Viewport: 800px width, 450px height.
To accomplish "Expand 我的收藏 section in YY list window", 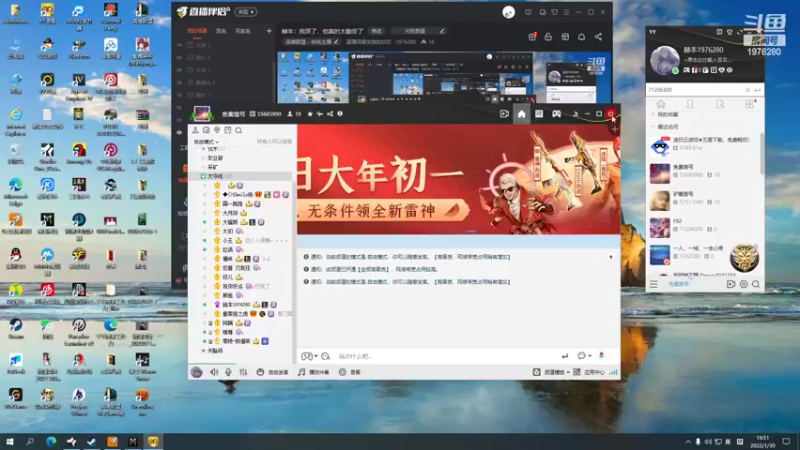I will click(x=653, y=114).
